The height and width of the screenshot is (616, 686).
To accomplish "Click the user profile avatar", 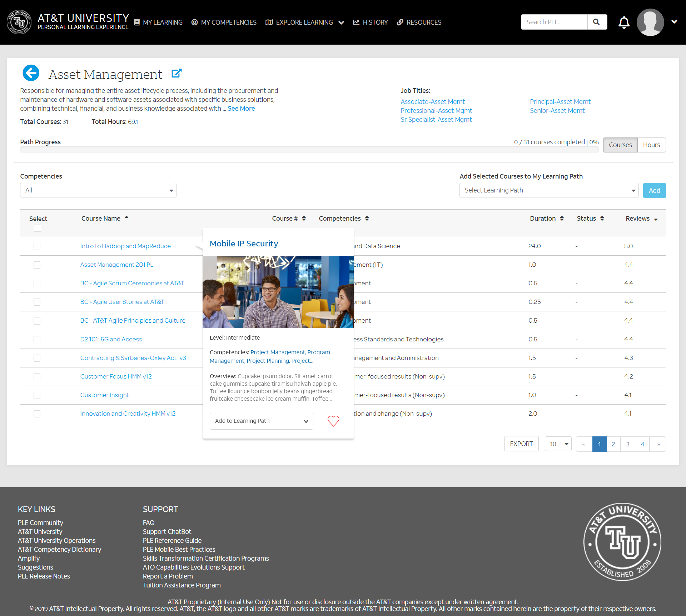I will [x=650, y=22].
